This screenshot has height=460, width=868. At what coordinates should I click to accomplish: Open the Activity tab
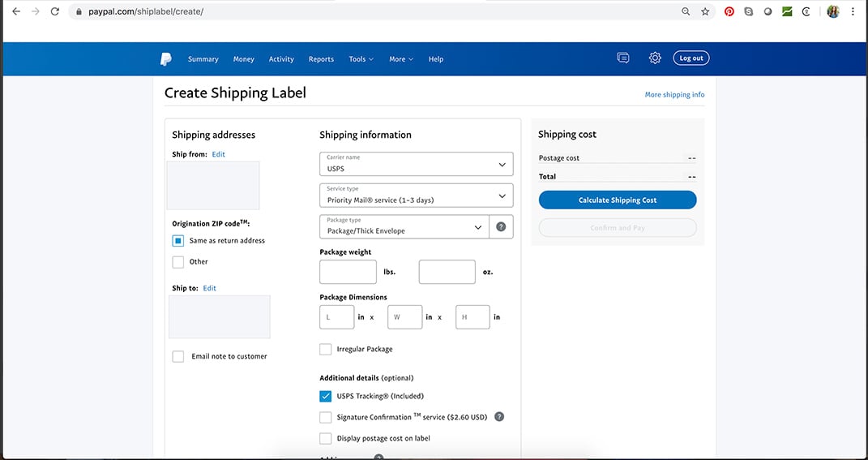[x=281, y=58]
